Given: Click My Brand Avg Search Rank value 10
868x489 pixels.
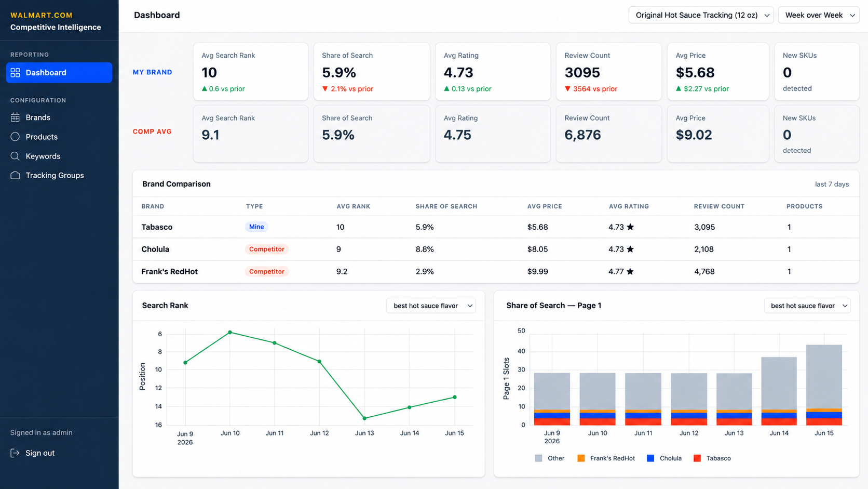Looking at the screenshot, I should [209, 73].
